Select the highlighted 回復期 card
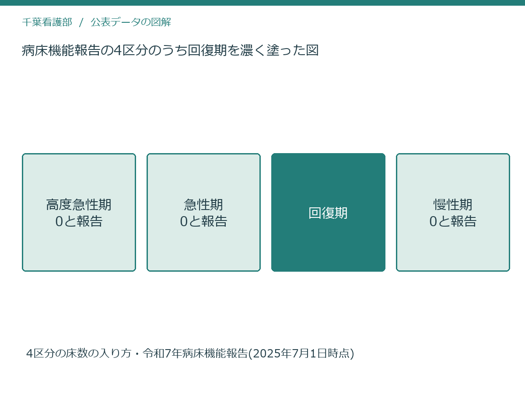The width and height of the screenshot is (525, 420). point(328,212)
